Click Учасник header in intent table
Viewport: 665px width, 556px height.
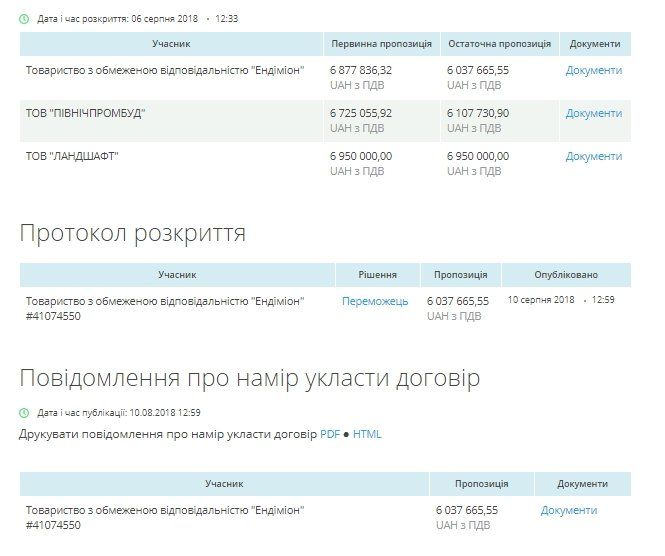click(224, 484)
